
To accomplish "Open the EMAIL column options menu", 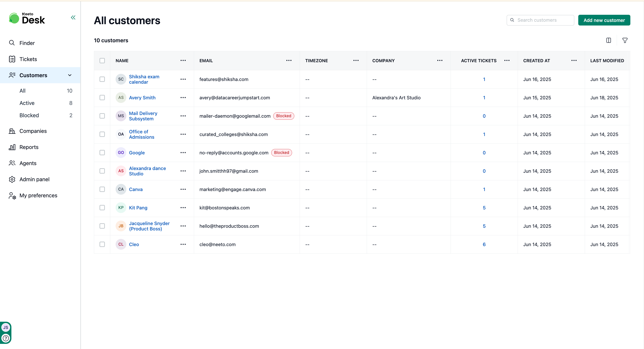I will tap(289, 61).
